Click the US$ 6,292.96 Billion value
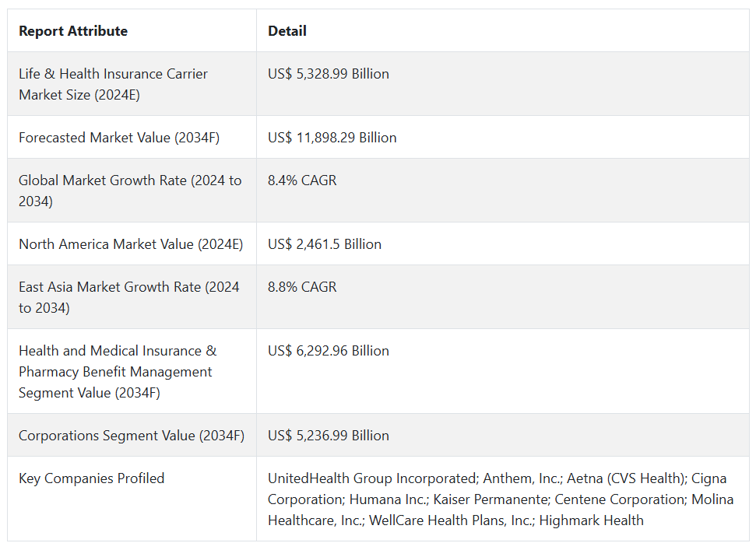 [x=329, y=351]
